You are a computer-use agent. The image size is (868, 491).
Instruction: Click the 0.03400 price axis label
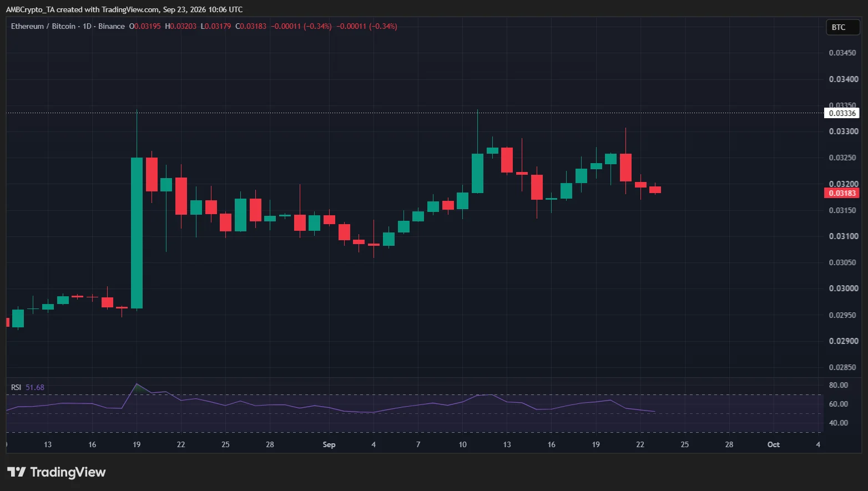click(844, 79)
